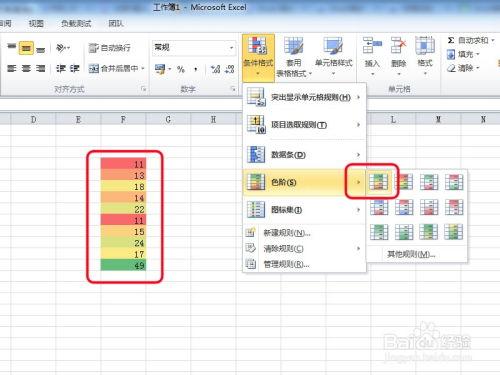This screenshot has height=375, width=500.
Task: Open 清除规则(C) clear rules submenu
Action: point(304,249)
